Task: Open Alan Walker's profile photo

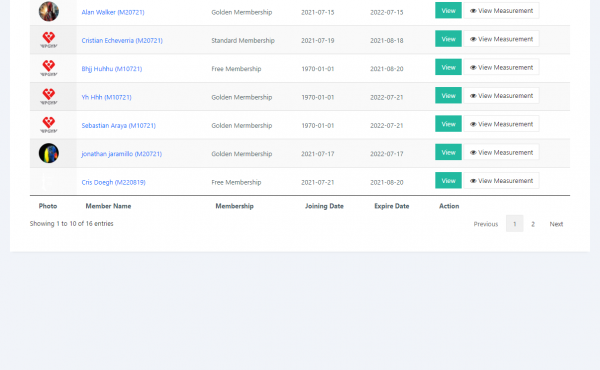Action: (x=49, y=11)
